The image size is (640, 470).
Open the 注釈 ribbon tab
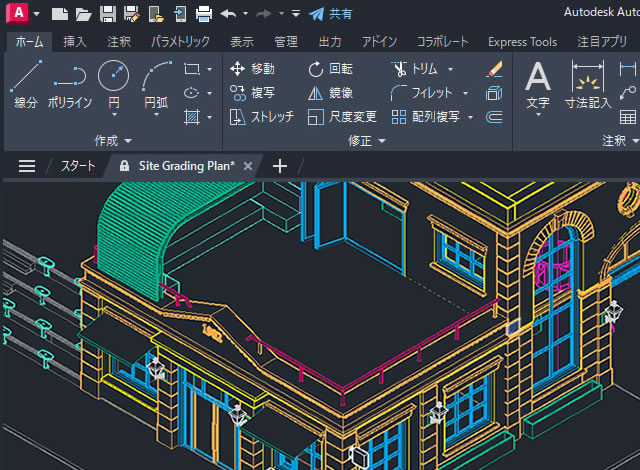pos(119,42)
